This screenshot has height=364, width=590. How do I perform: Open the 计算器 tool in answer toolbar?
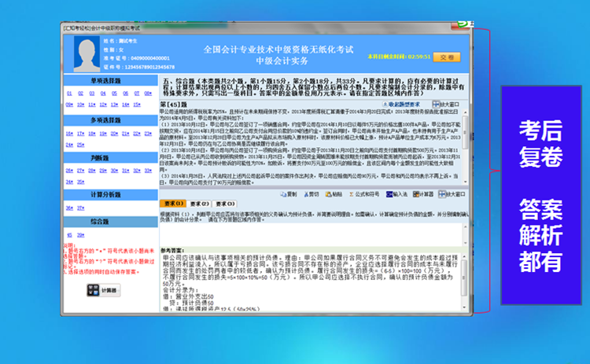(x=423, y=194)
